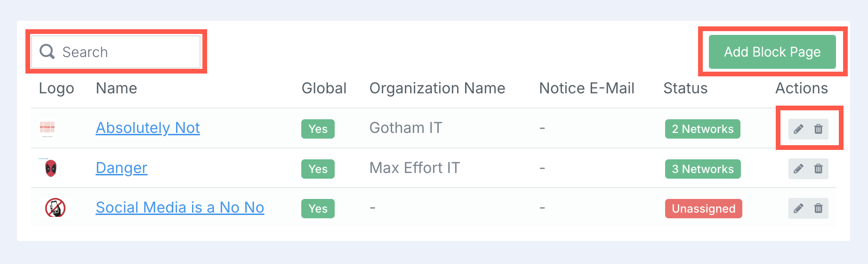Open the Absolutely Not link
The image size is (868, 264).
148,128
